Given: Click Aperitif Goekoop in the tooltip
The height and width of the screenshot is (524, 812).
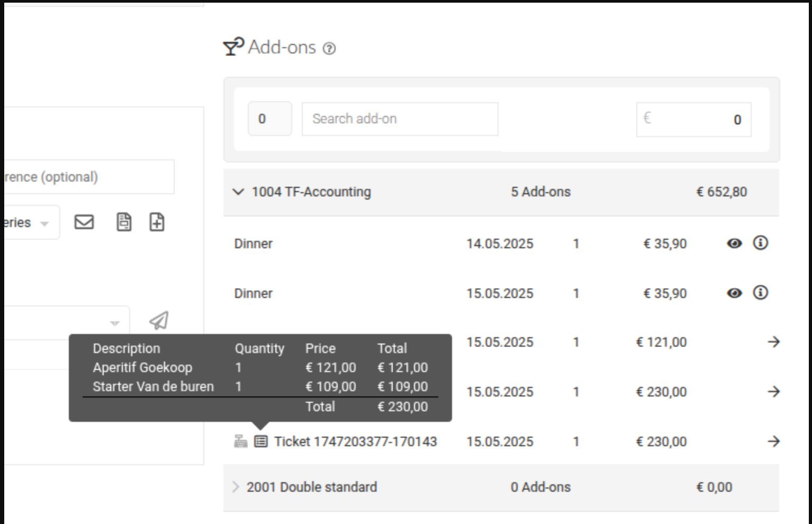Looking at the screenshot, I should pyautogui.click(x=142, y=367).
